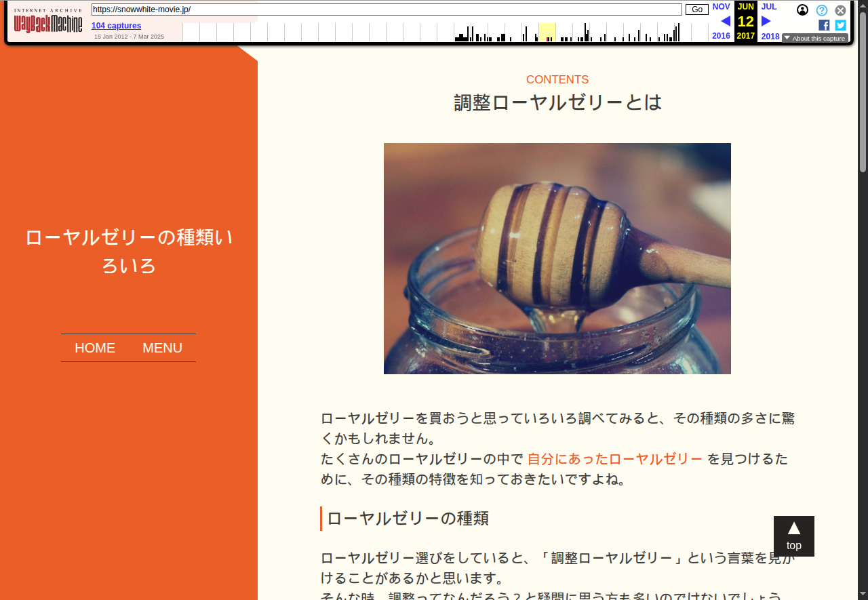The height and width of the screenshot is (600, 868).
Task: Open the Wayback user account icon
Action: click(x=802, y=10)
